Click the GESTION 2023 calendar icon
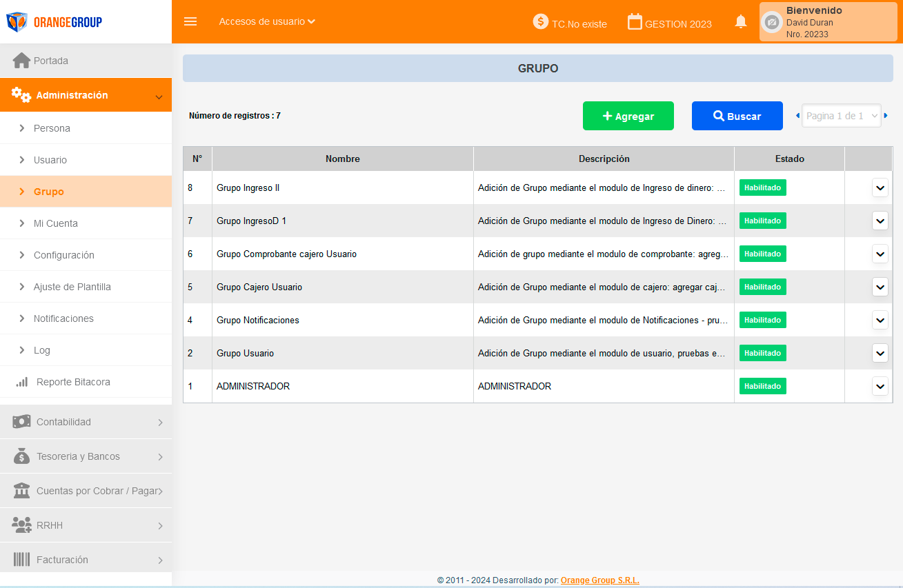903x588 pixels. (635, 22)
